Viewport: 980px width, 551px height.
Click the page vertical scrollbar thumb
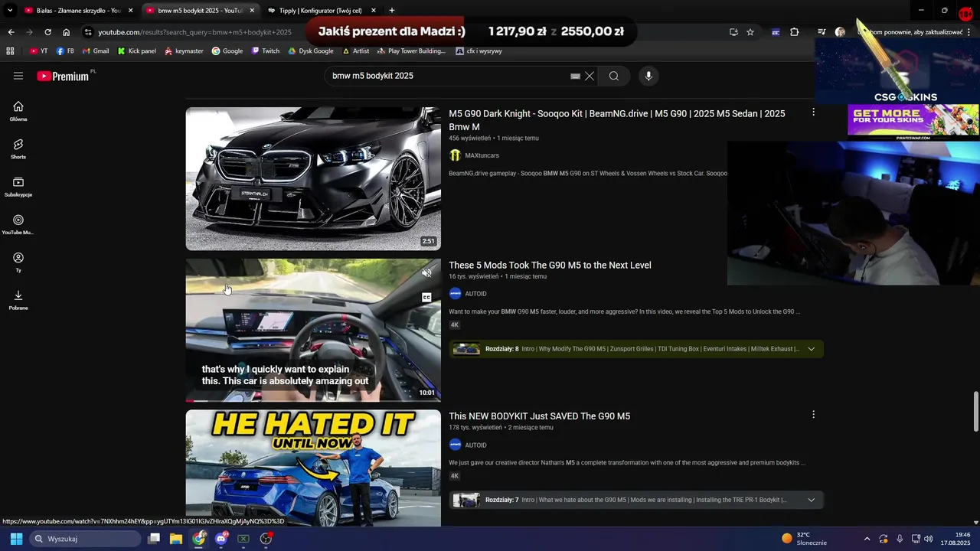click(x=975, y=412)
